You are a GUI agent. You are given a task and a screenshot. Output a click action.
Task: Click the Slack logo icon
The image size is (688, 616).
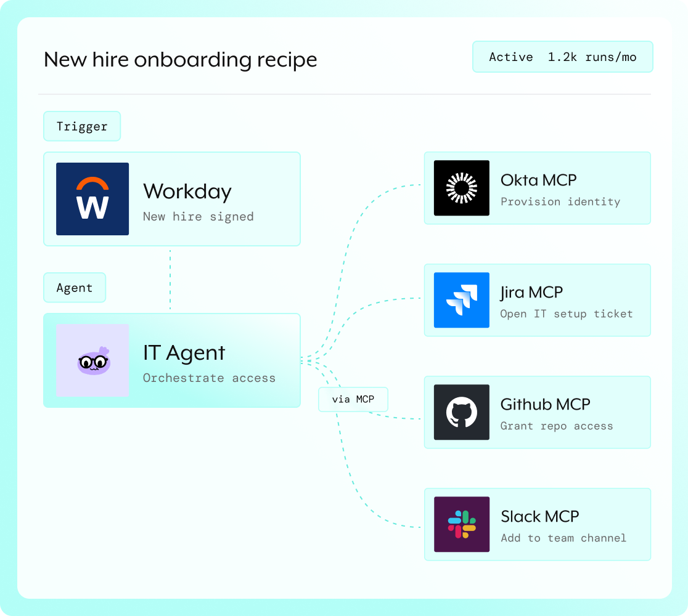(x=462, y=524)
